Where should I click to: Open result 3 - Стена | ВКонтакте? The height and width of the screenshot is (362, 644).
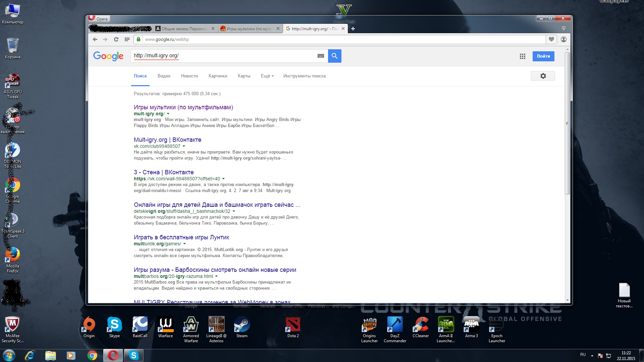pos(164,172)
